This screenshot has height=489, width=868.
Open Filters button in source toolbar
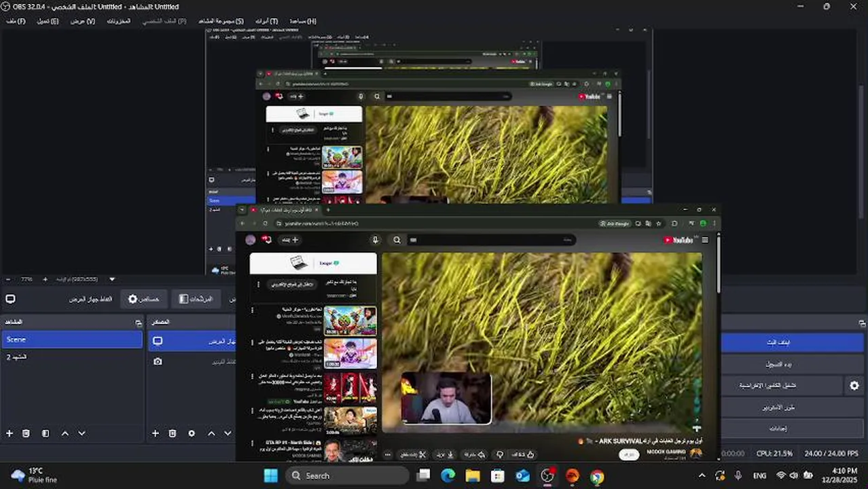[196, 299]
